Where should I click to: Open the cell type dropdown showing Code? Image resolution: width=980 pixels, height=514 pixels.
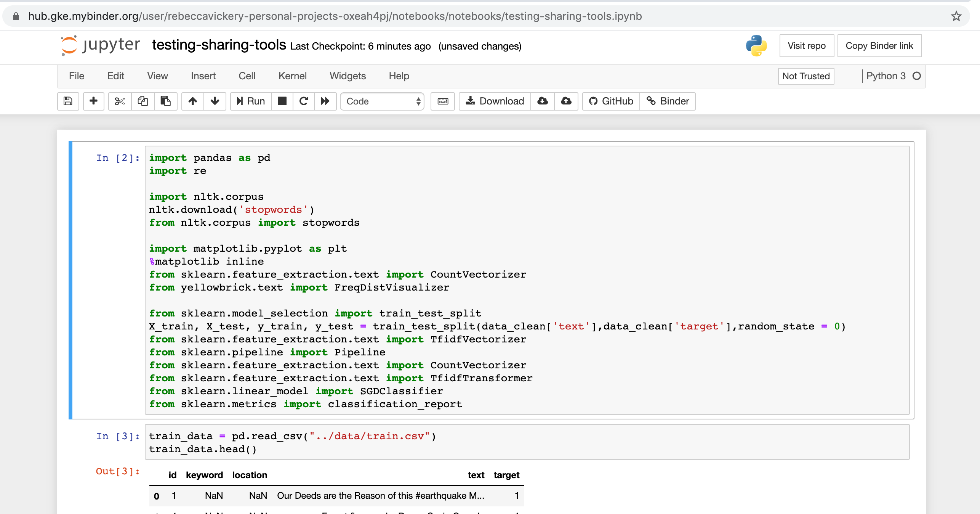coord(382,101)
